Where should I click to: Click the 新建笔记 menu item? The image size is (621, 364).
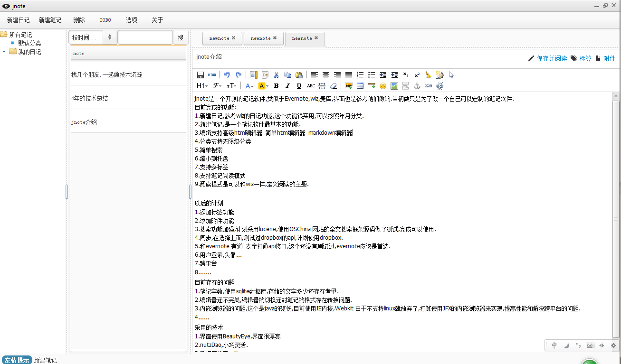click(x=50, y=20)
